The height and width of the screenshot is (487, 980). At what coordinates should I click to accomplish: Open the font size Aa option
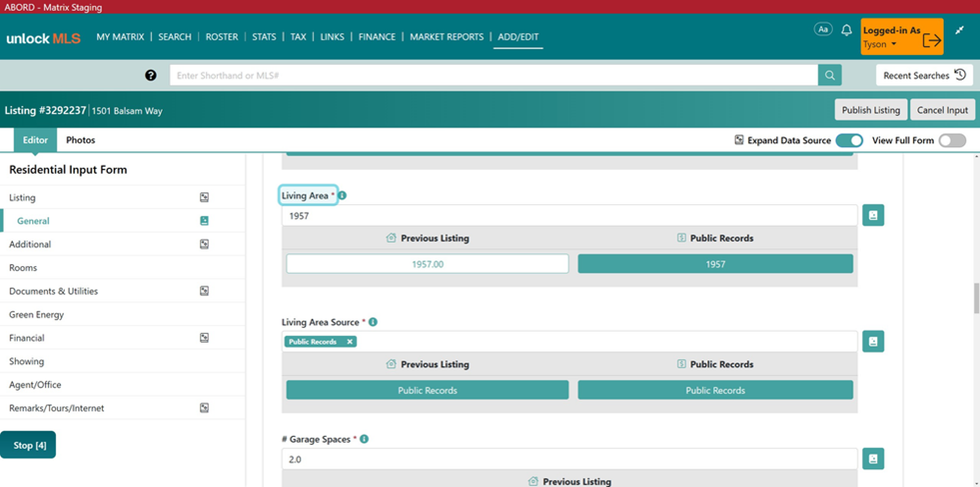coord(823,29)
